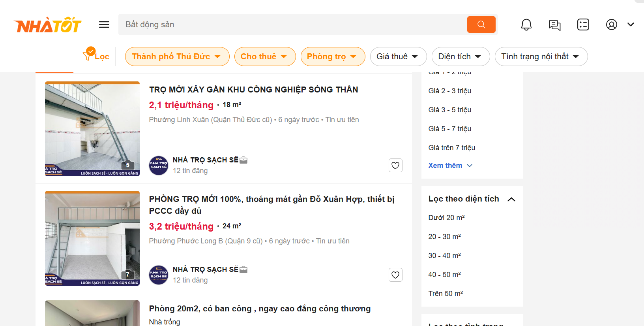This screenshot has width=644, height=326.
Task: Filter by 20 - 30 m²
Action: (445, 237)
